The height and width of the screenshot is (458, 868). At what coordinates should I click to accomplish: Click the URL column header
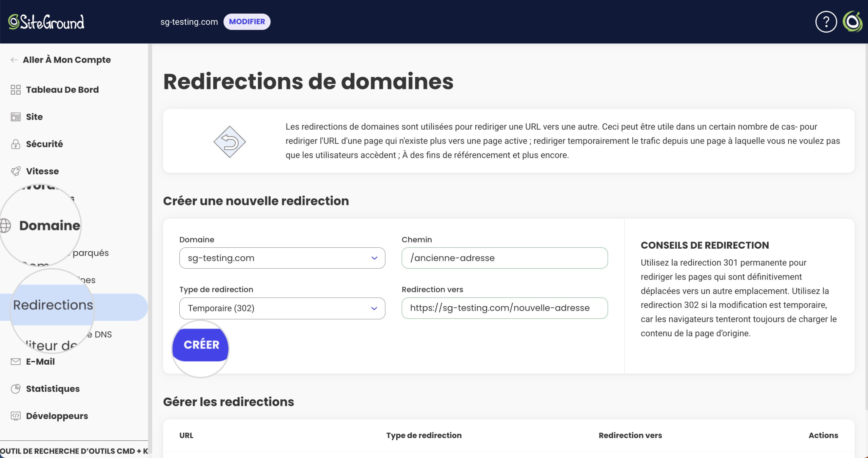186,435
